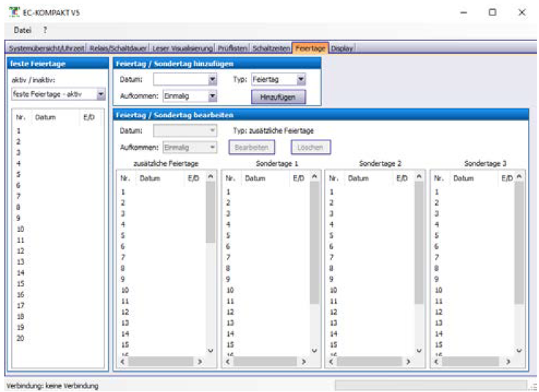Open the ? help menu
Screen dimensions: 539x392
coord(45,30)
